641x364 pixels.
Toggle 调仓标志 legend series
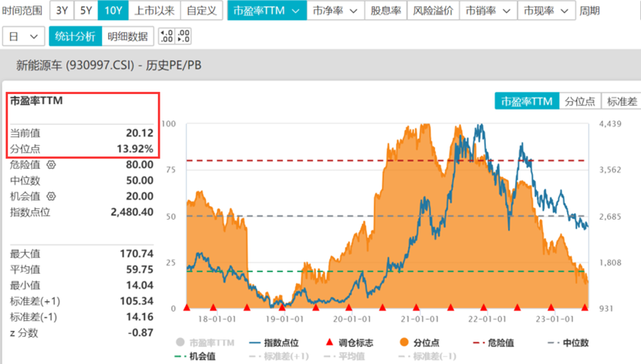click(x=349, y=342)
